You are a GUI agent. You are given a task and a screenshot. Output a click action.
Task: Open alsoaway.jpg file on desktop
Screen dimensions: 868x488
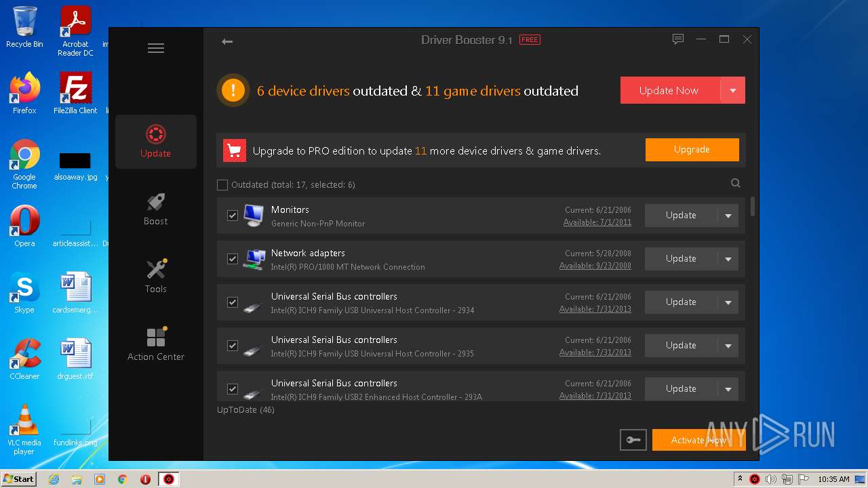tap(75, 166)
